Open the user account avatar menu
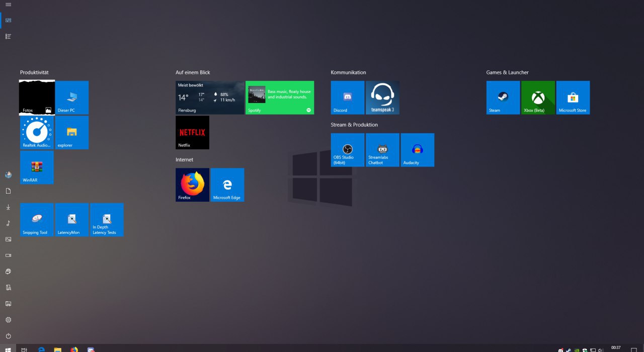The height and width of the screenshot is (352, 644). pyautogui.click(x=8, y=175)
